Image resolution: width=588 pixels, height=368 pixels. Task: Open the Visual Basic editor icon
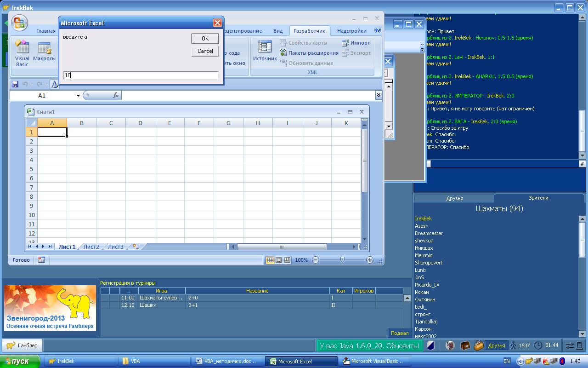pos(22,54)
